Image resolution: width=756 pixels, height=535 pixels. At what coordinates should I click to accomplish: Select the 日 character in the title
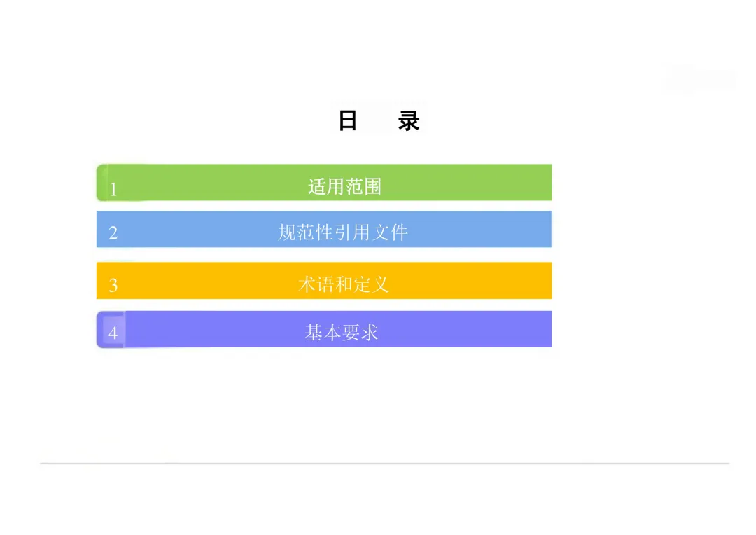tap(348, 120)
